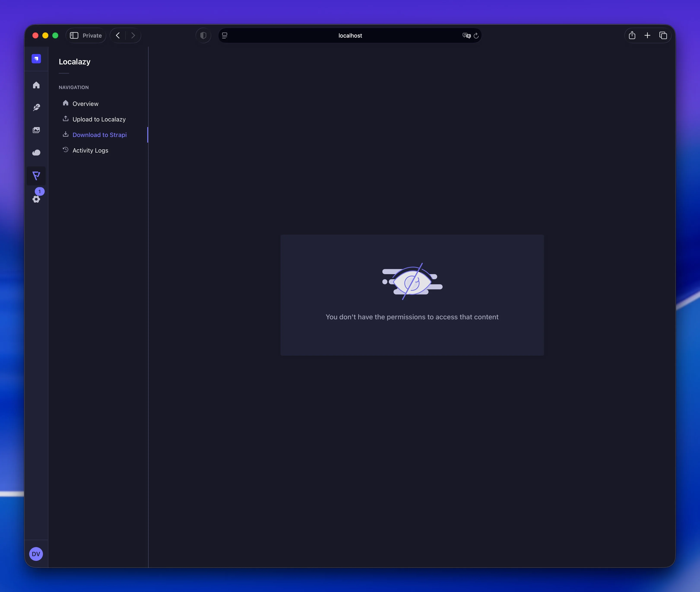Open the privacy shield icon
Viewport: 700px width, 592px height.
[203, 36]
